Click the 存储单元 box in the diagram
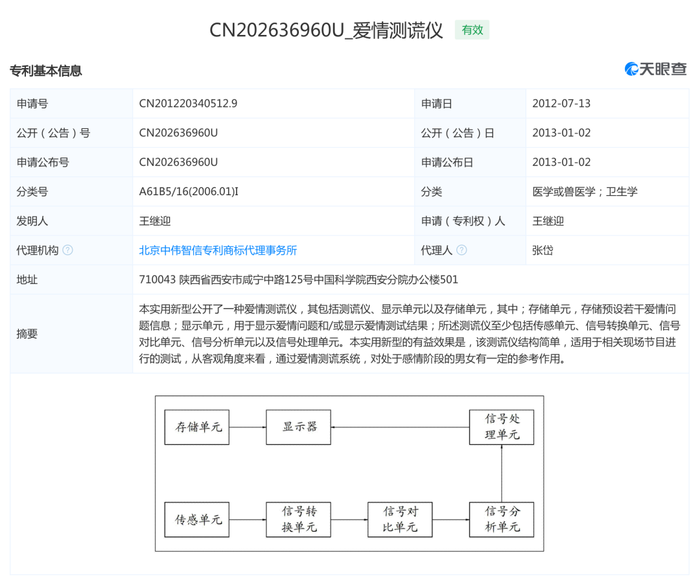The image size is (700, 583). (x=197, y=427)
